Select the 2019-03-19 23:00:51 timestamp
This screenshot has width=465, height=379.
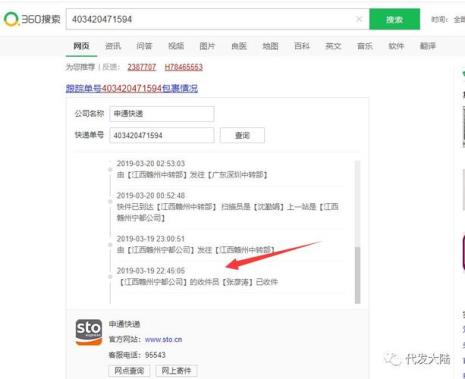(151, 239)
